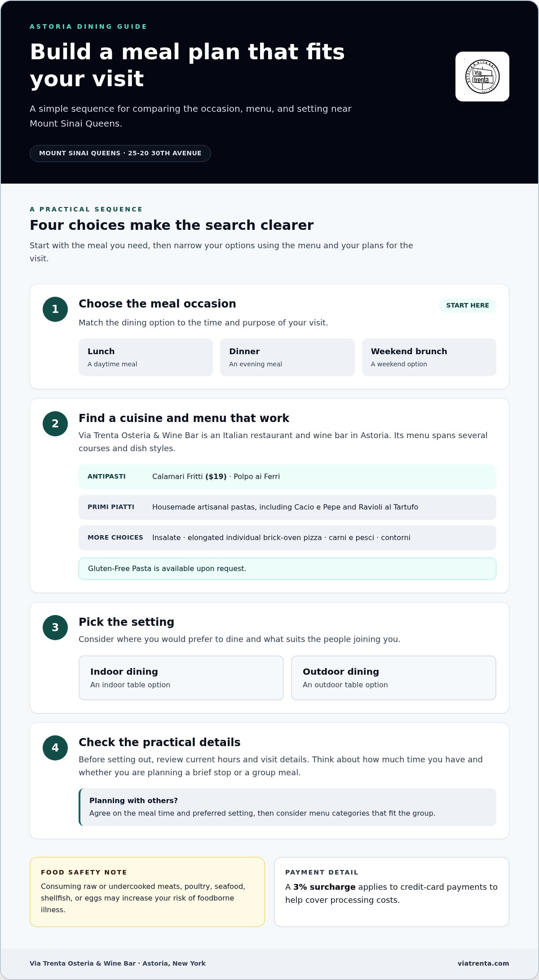Open the Antipasti menu row
Image resolution: width=539 pixels, height=980 pixels.
(287, 477)
